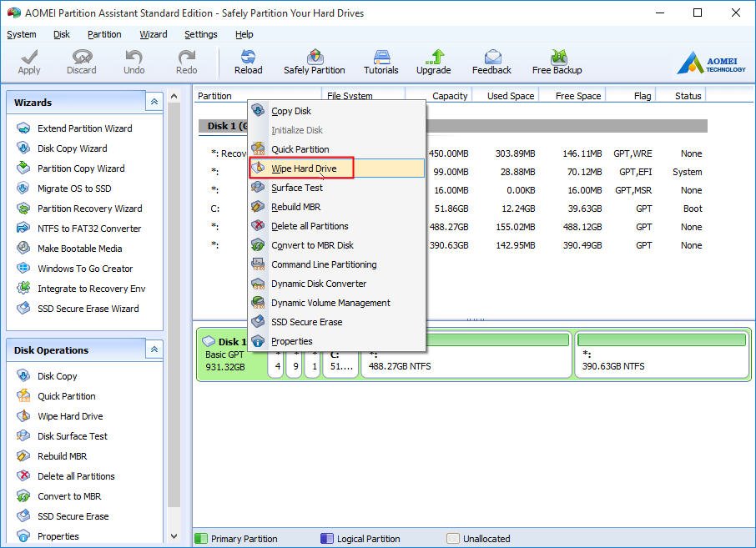Screen dimensions: 756x548
Task: Choose Delete all Partitions in context menu
Action: tap(336, 226)
